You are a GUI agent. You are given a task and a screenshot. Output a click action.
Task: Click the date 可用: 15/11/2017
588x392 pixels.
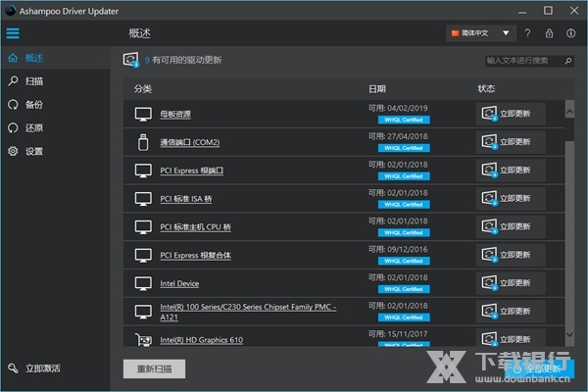click(x=398, y=334)
